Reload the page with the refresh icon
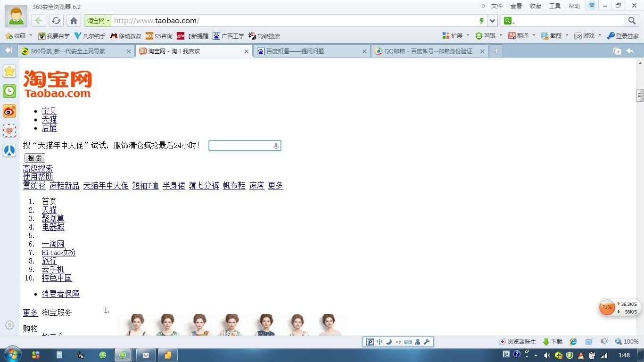Viewport: 644px width, 362px height. click(x=56, y=21)
